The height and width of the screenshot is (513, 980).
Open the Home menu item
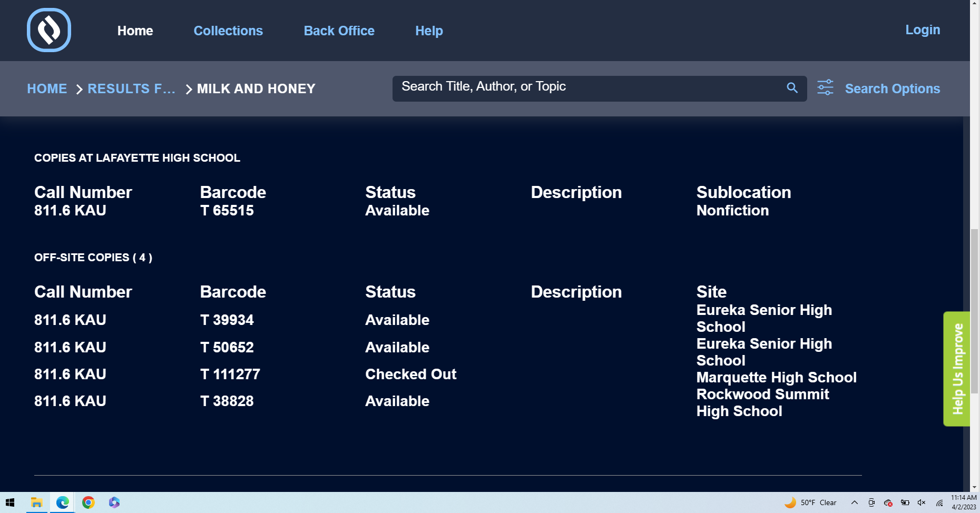point(135,31)
